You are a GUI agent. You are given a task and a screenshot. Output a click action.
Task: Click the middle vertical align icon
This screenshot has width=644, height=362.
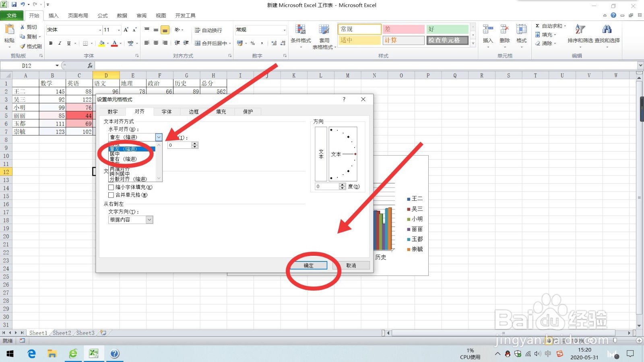click(x=156, y=30)
